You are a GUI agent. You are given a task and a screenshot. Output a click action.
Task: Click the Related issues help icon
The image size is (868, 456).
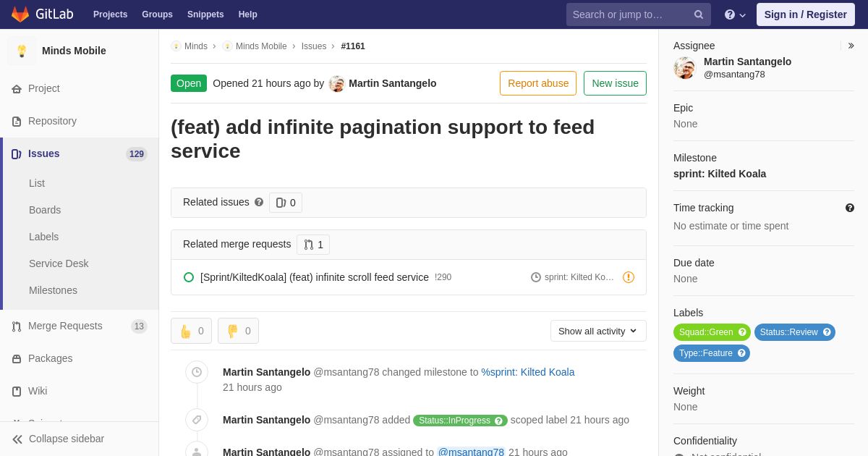click(259, 203)
